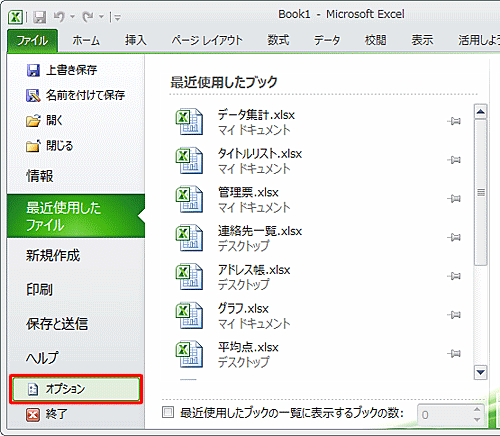Image resolution: width=500 pixels, height=436 pixels.
Task: Select ヘルプ in the backstage menu
Action: (76, 358)
